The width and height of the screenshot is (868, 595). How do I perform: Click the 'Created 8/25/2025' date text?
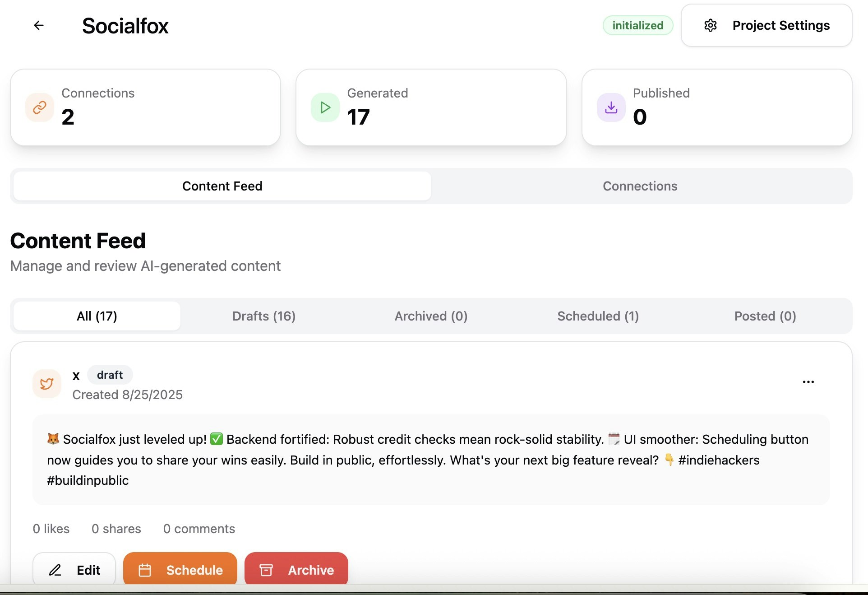128,395
